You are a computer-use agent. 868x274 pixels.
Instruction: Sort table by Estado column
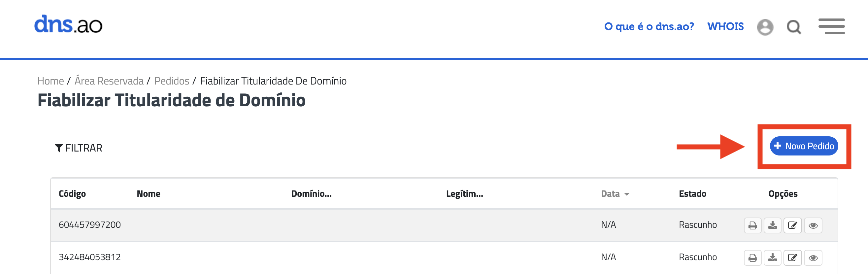tap(692, 194)
